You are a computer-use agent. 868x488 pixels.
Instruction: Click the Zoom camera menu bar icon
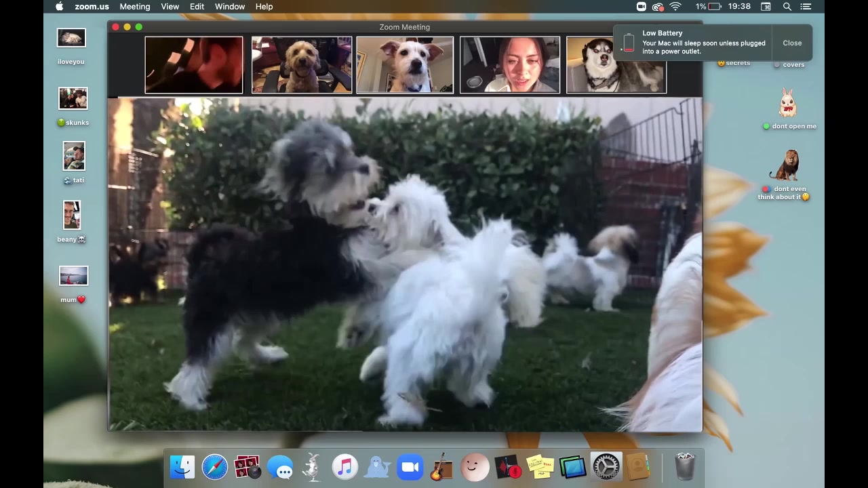(642, 7)
